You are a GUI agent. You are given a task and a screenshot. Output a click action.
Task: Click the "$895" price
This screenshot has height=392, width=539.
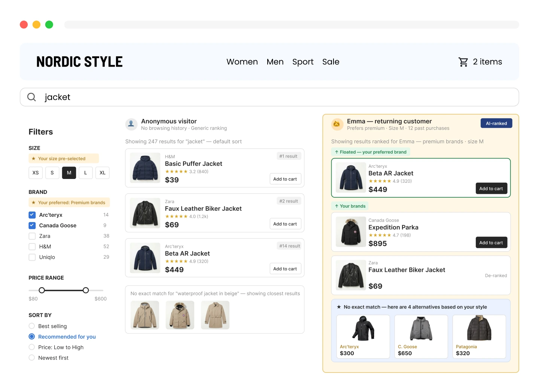378,243
